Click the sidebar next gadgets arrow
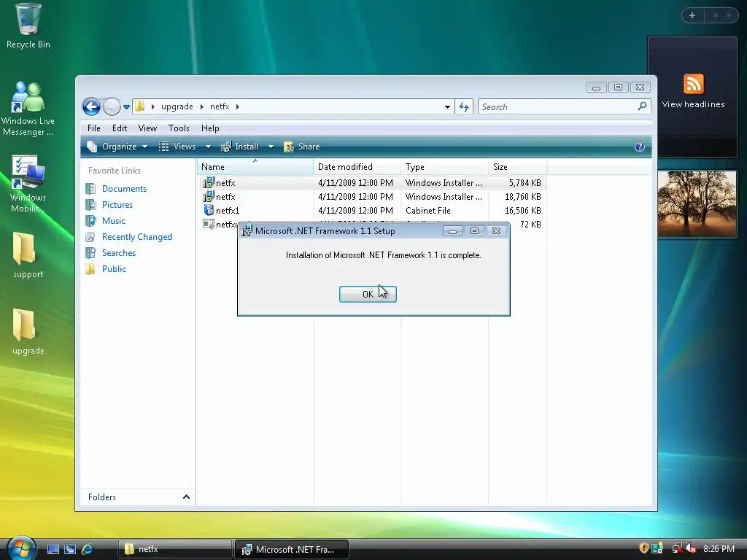Image resolution: width=747 pixels, height=560 pixels. point(729,15)
